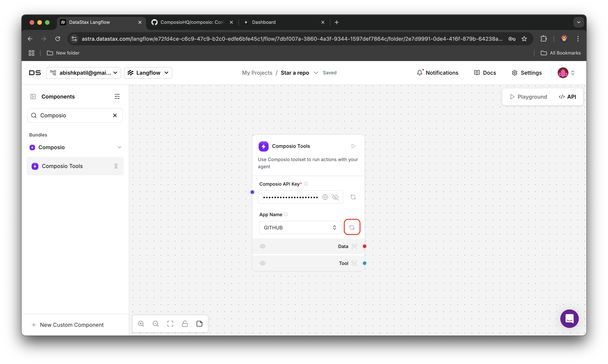The image size is (608, 364).
Task: Open the component filter settings icon
Action: pos(117,96)
